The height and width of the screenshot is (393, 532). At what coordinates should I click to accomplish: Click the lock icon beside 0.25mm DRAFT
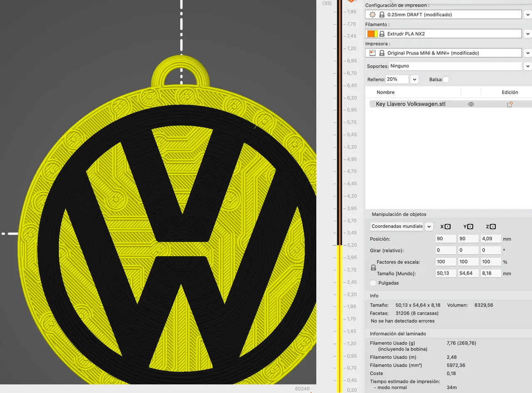click(382, 15)
